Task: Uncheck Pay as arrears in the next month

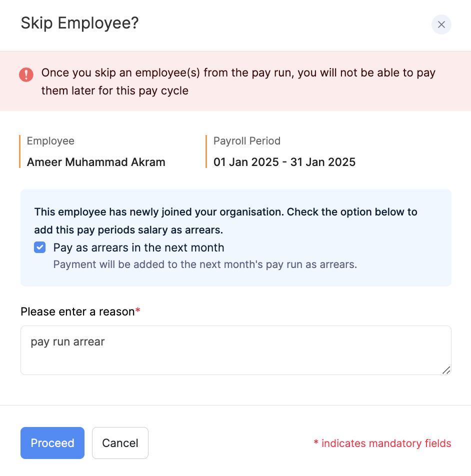Action: [39, 247]
